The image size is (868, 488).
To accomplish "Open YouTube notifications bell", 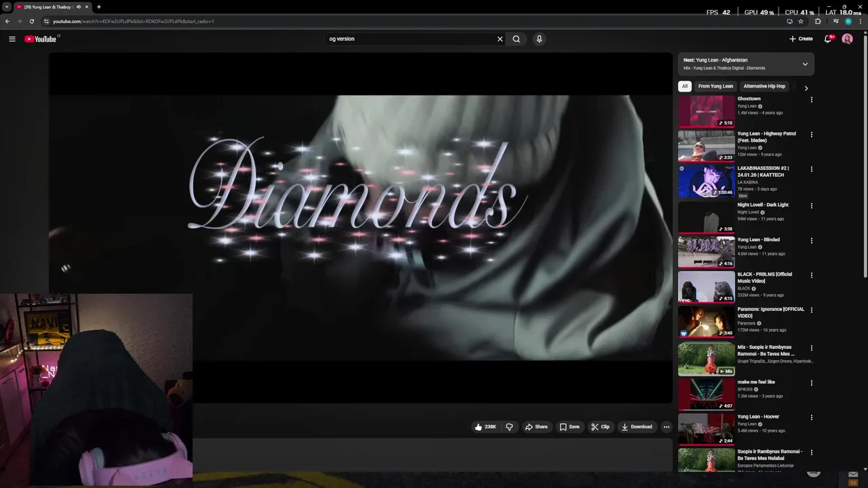I will 828,39.
